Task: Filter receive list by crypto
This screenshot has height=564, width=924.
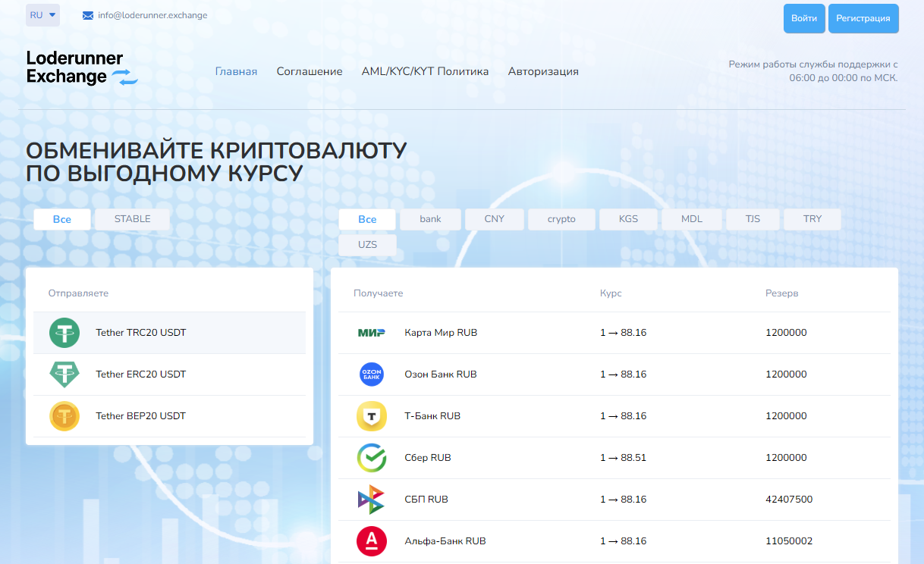Action: pyautogui.click(x=561, y=219)
